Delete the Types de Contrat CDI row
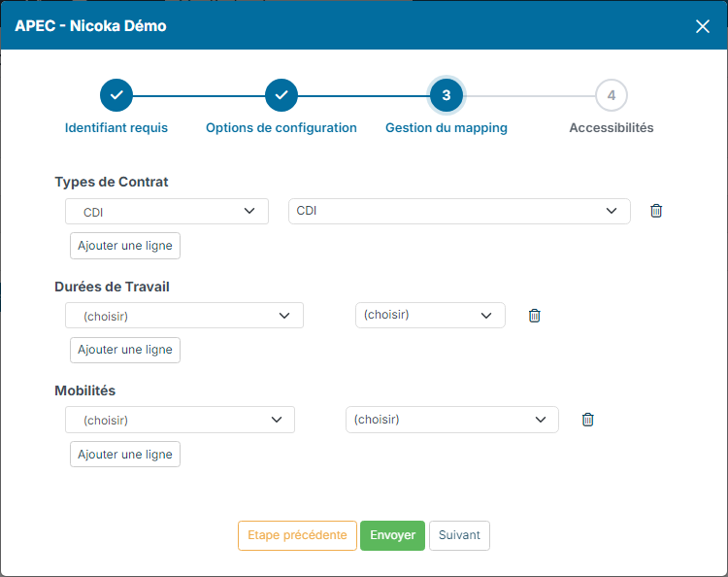Image resolution: width=728 pixels, height=577 pixels. coord(655,211)
